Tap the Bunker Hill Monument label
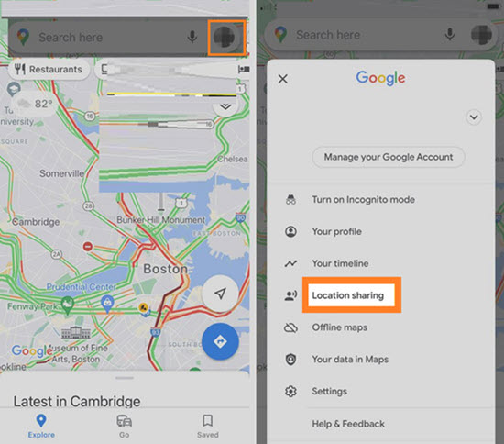This screenshot has height=444, width=504. 160,220
